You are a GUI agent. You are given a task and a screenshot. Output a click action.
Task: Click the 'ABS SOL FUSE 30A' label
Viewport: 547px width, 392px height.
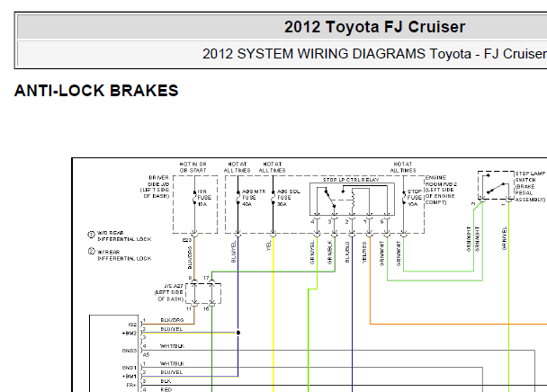coord(288,198)
